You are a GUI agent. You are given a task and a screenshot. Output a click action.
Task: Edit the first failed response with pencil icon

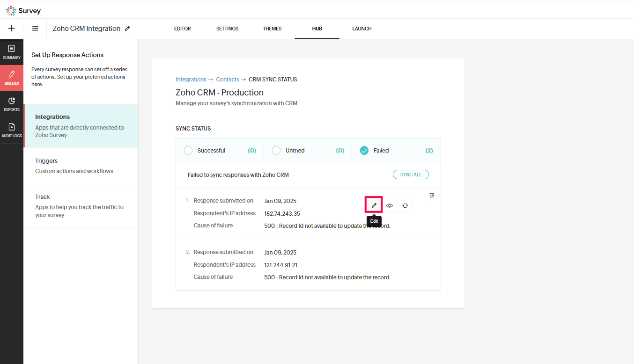click(374, 205)
